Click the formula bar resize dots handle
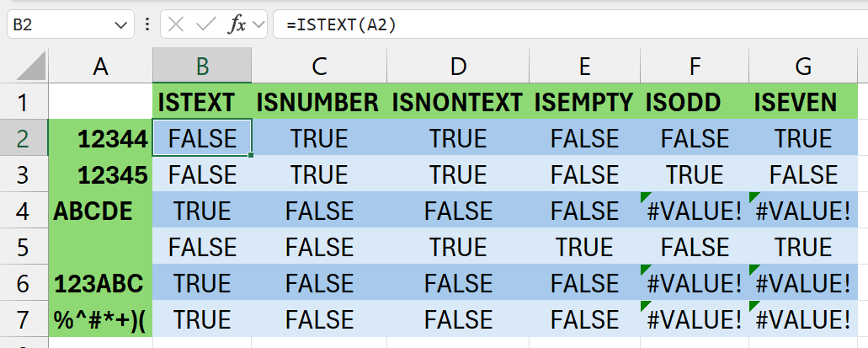The height and width of the screenshot is (348, 868). pyautogui.click(x=146, y=24)
